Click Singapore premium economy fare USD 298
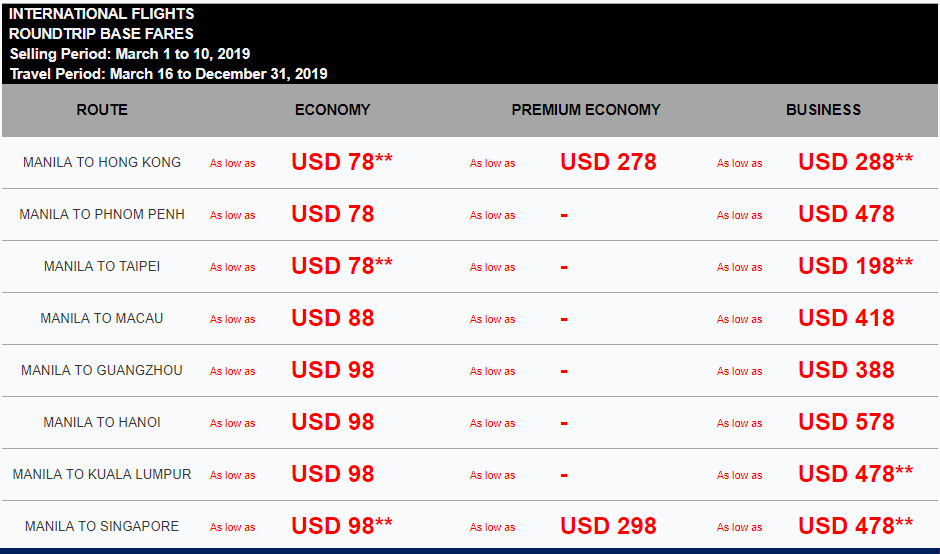This screenshot has height=554, width=940. point(608,526)
